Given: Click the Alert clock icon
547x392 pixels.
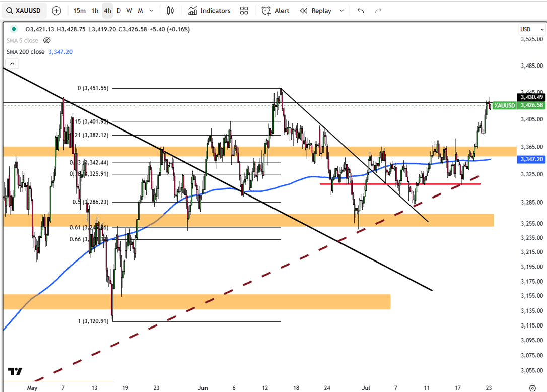Looking at the screenshot, I should (x=266, y=11).
